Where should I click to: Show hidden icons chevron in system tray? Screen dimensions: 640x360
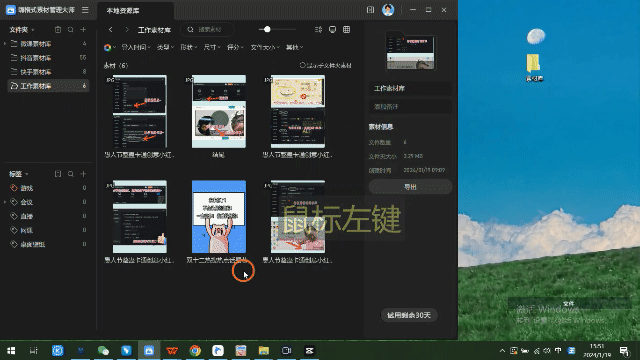[x=502, y=351]
